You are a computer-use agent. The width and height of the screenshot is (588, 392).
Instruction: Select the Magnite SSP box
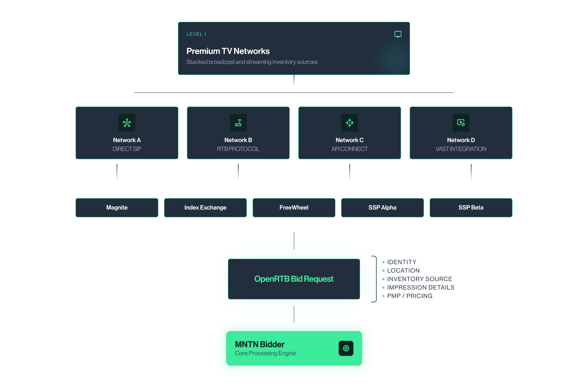point(117,208)
